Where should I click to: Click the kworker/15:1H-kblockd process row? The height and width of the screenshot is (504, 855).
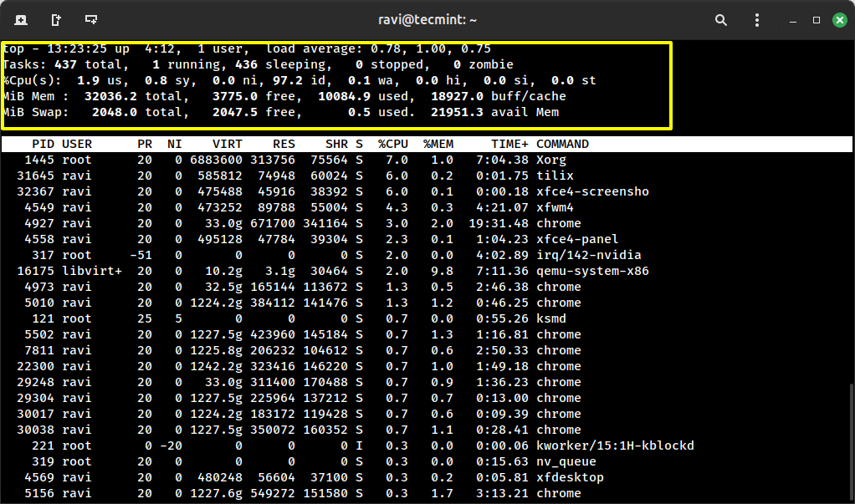coord(615,445)
